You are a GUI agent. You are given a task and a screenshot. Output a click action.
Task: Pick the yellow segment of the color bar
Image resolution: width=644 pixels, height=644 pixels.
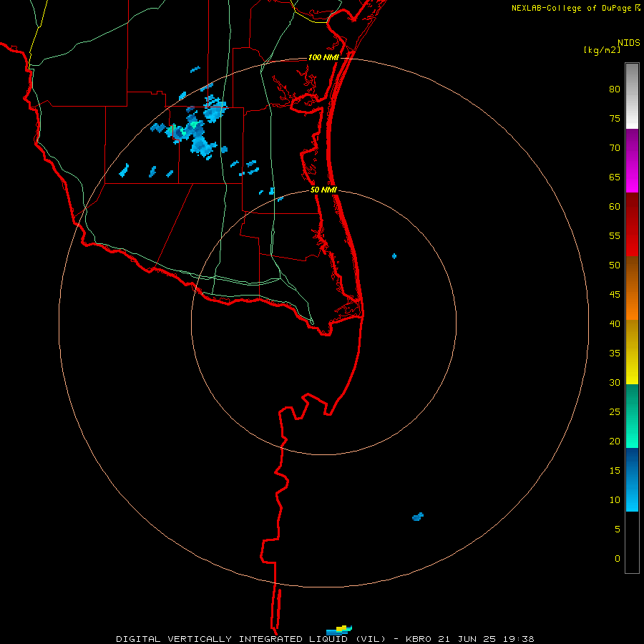[632, 352]
